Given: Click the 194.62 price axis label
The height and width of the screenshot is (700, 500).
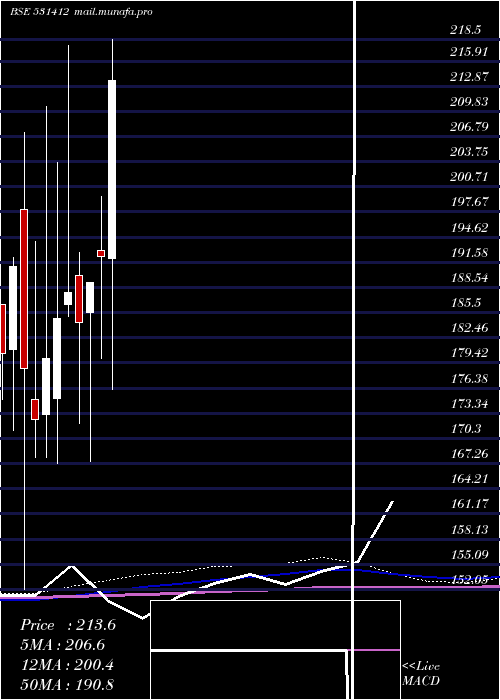Looking at the screenshot, I should coord(469,228).
